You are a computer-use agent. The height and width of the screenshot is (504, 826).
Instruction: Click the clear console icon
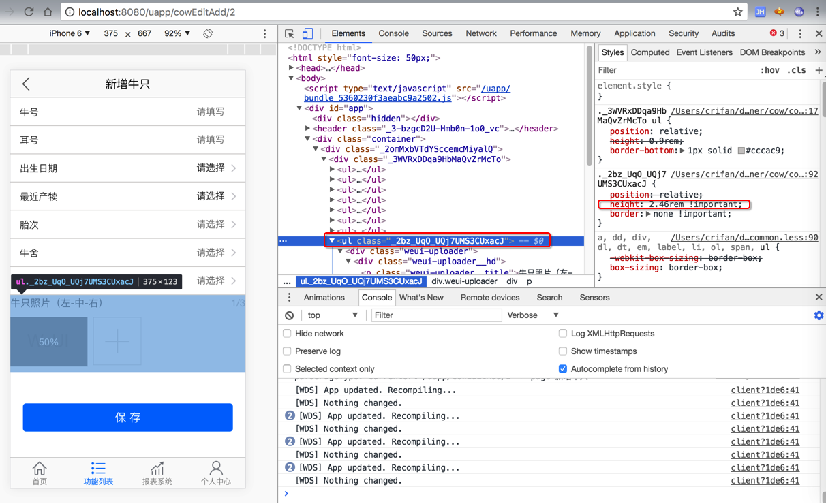(x=290, y=315)
